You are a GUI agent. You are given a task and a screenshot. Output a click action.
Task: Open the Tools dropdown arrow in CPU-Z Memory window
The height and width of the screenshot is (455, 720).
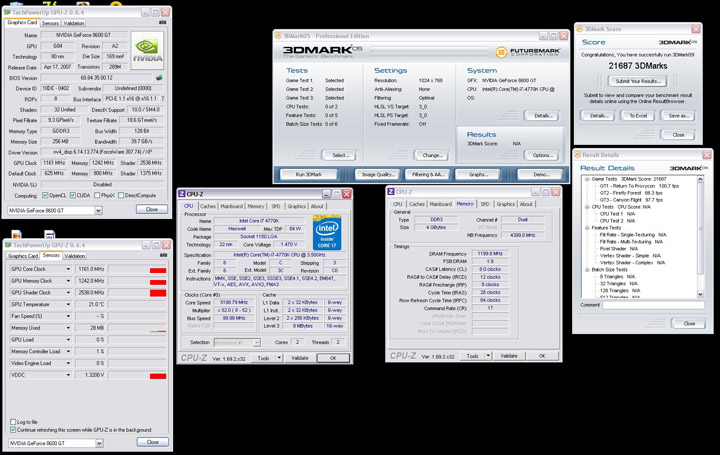(488, 356)
